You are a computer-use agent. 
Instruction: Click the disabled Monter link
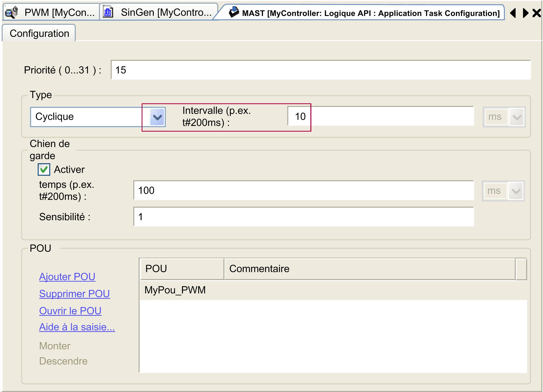click(x=55, y=346)
